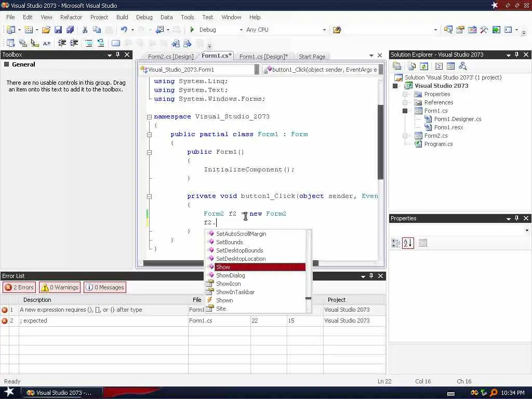Select SetBounds in the IntelliSense list

click(229, 242)
